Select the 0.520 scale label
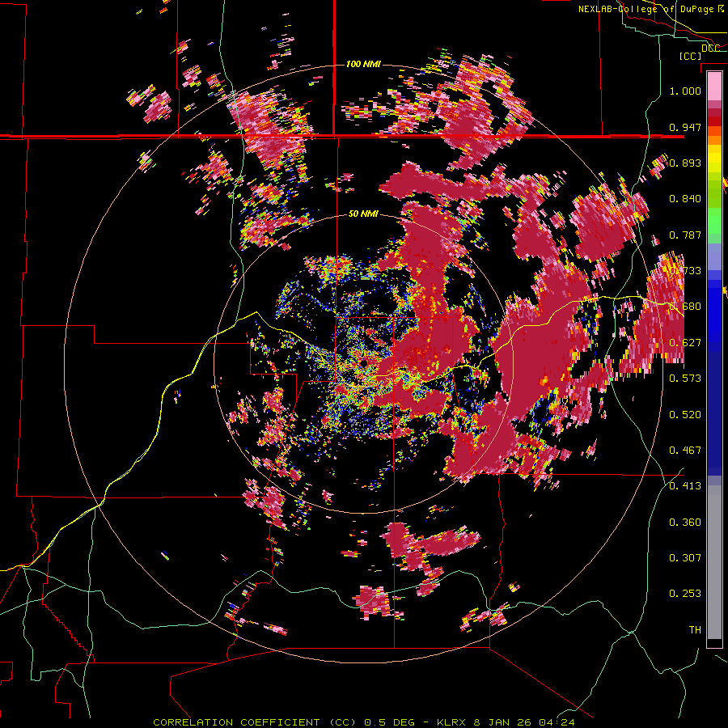728x728 pixels. point(685,415)
